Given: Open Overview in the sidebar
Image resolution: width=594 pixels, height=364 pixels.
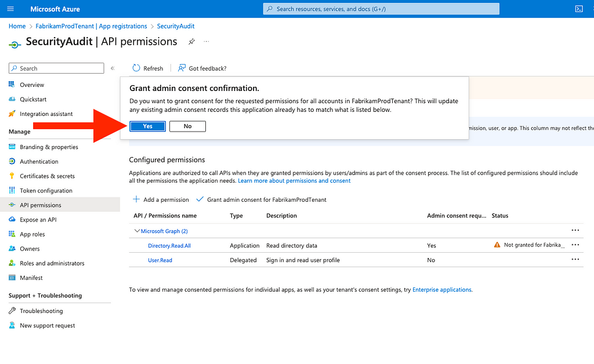Looking at the screenshot, I should (32, 85).
